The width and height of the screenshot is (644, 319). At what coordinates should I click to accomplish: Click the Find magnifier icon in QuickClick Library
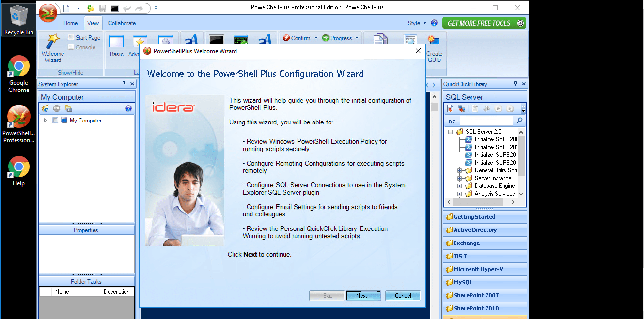[x=519, y=121]
